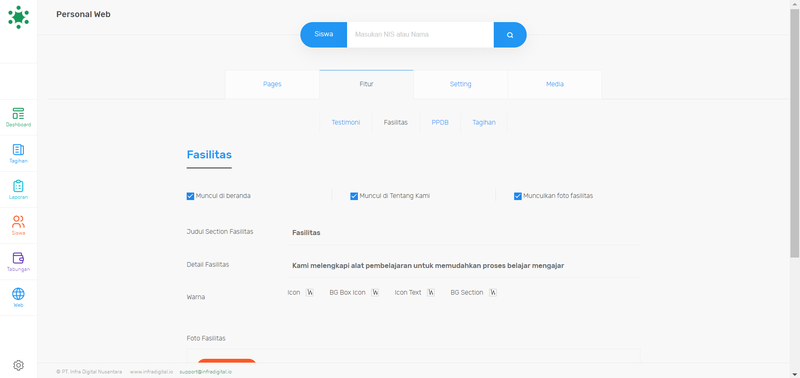Switch to the Pages tab
Image resolution: width=800 pixels, height=378 pixels.
click(x=272, y=84)
